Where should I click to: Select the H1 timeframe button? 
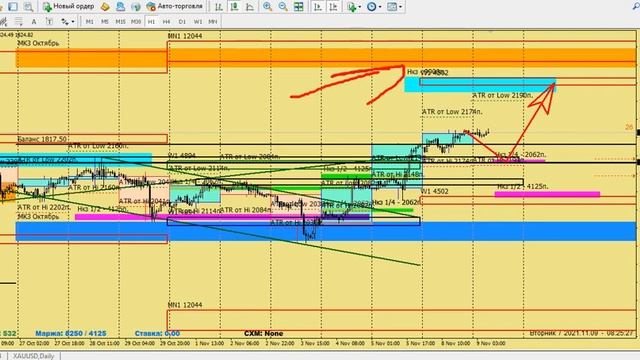[151, 22]
